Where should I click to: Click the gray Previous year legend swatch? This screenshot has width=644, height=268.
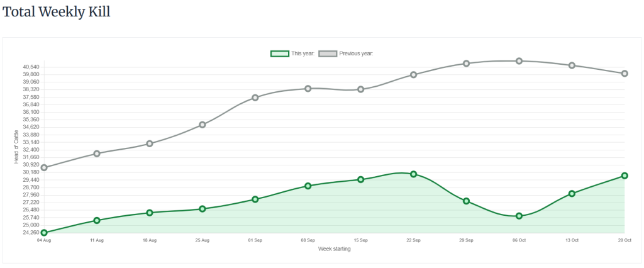coord(328,53)
